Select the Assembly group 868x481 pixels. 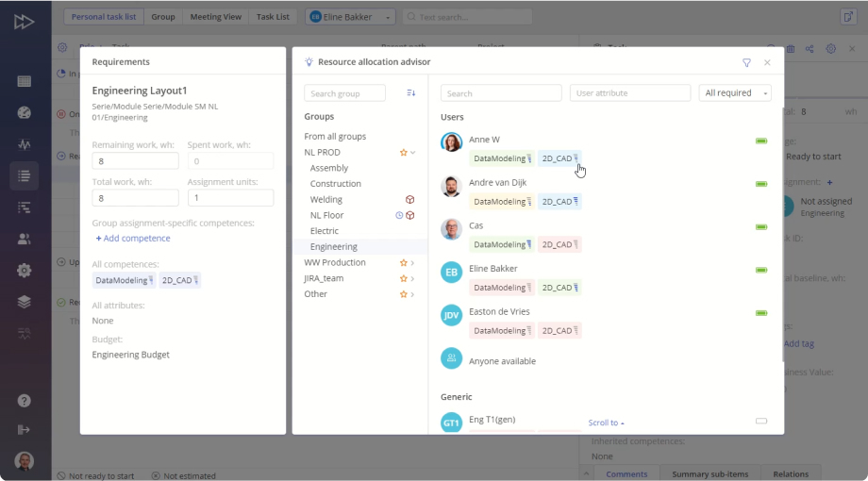[x=329, y=168]
